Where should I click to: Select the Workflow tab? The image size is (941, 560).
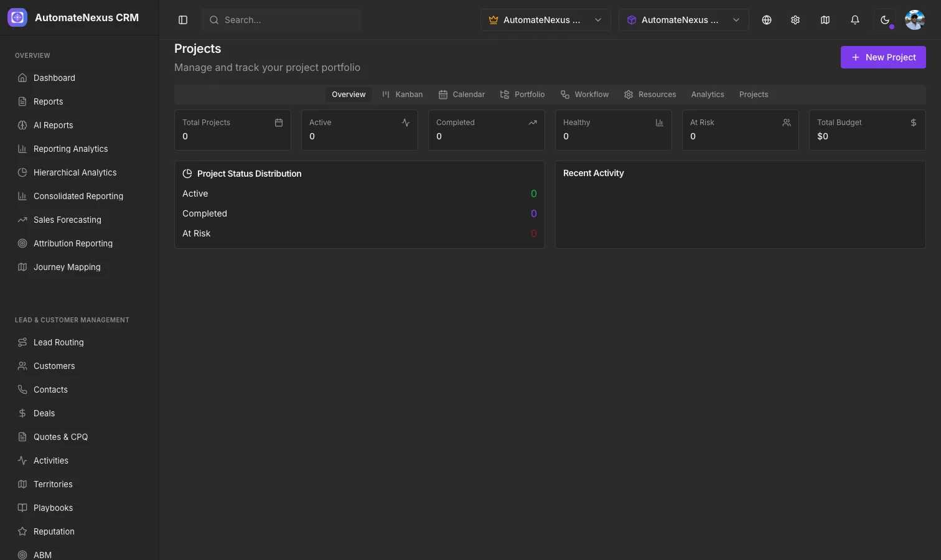[x=584, y=95]
